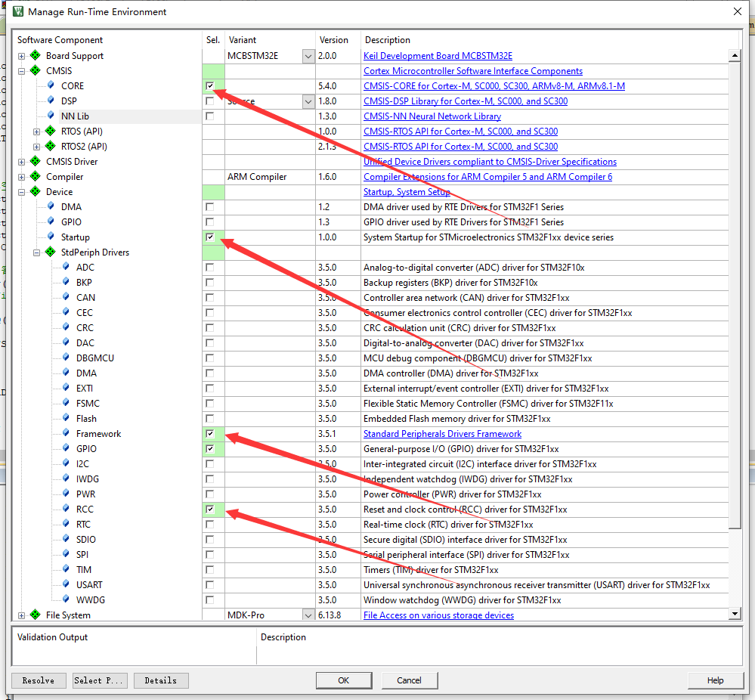755x700 pixels.
Task: Open the CMSIS-NN Neural Network Library link
Action: click(x=432, y=116)
